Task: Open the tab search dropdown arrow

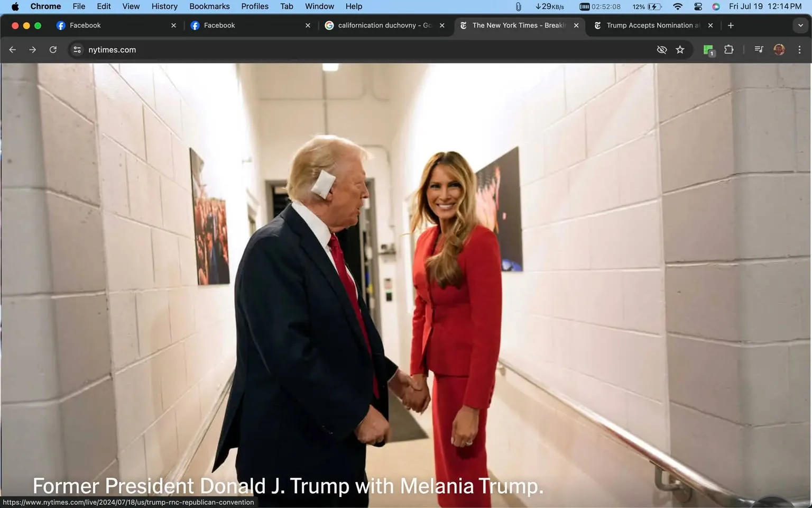Action: [x=801, y=25]
